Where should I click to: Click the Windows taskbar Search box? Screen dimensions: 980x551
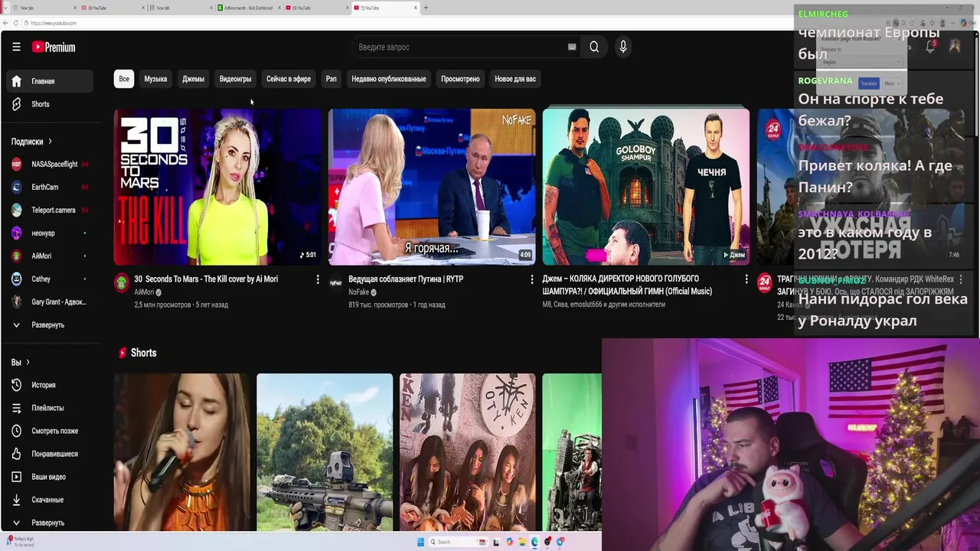(x=457, y=542)
